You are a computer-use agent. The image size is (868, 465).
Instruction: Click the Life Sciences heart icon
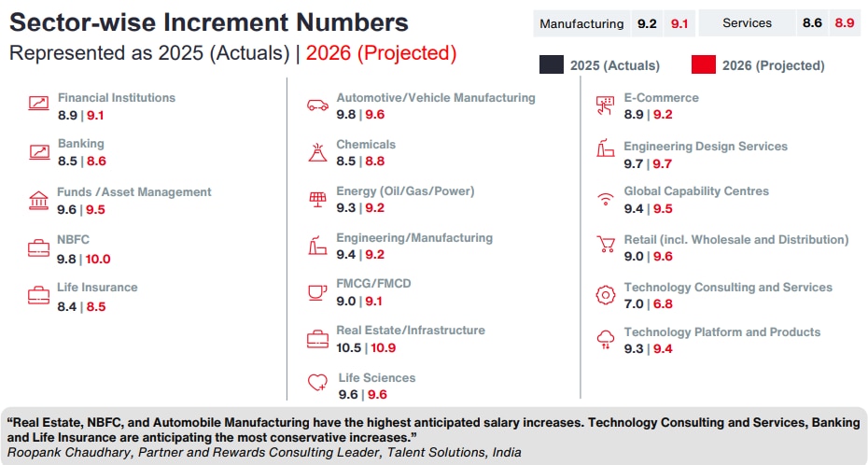coord(318,382)
